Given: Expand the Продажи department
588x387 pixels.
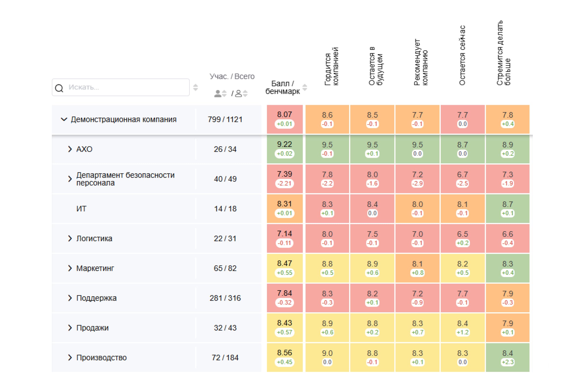Looking at the screenshot, I should click(70, 328).
